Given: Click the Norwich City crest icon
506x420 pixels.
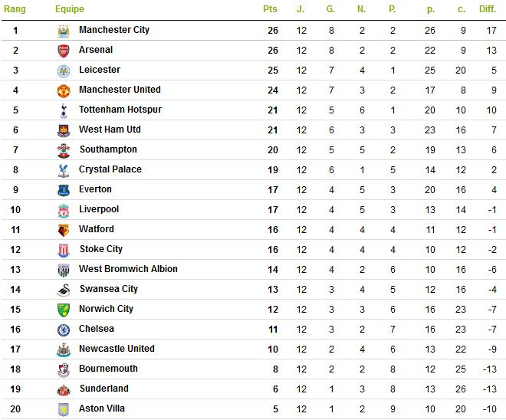Looking at the screenshot, I should [x=64, y=310].
